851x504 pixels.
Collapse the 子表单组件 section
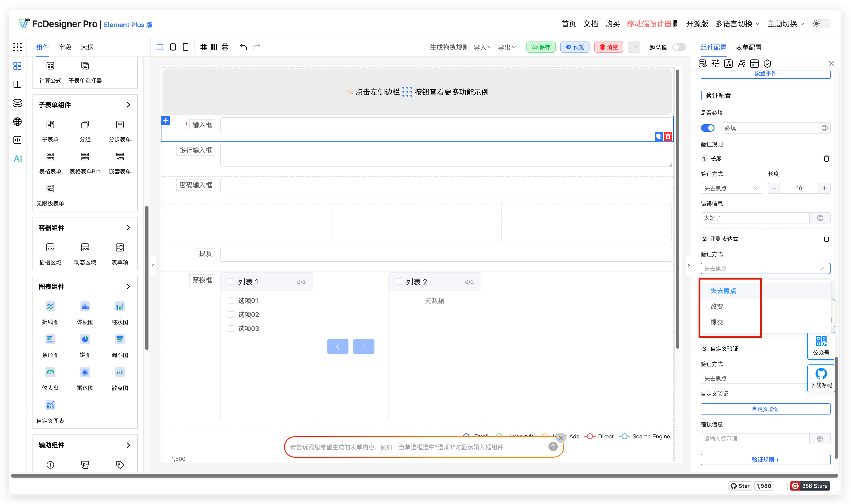pyautogui.click(x=128, y=105)
